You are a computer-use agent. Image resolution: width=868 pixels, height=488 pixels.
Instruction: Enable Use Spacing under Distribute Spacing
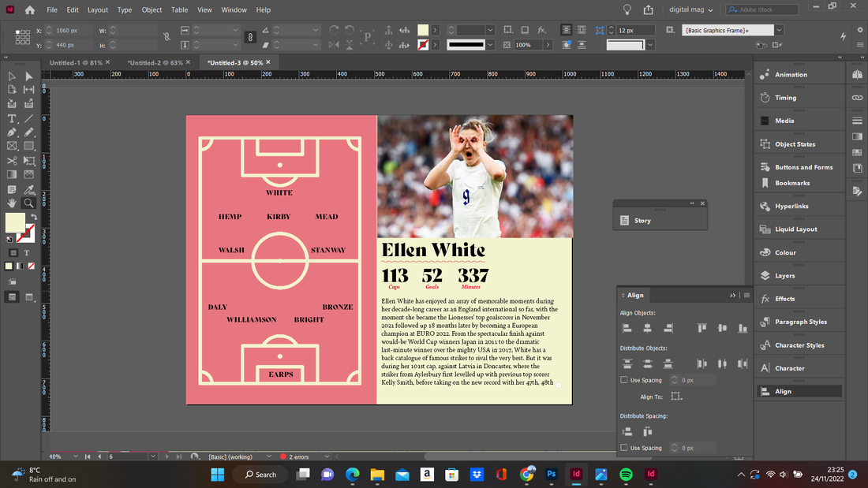pos(624,448)
